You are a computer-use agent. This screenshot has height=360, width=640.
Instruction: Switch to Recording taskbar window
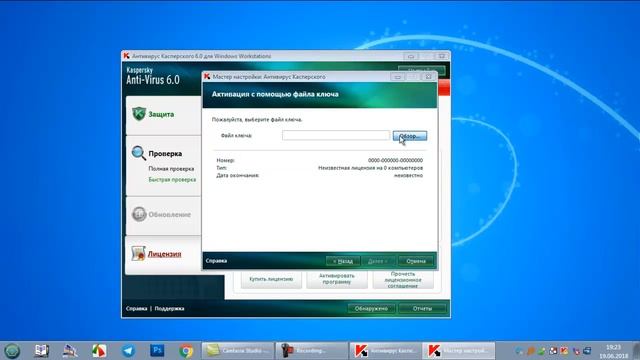coord(311,351)
